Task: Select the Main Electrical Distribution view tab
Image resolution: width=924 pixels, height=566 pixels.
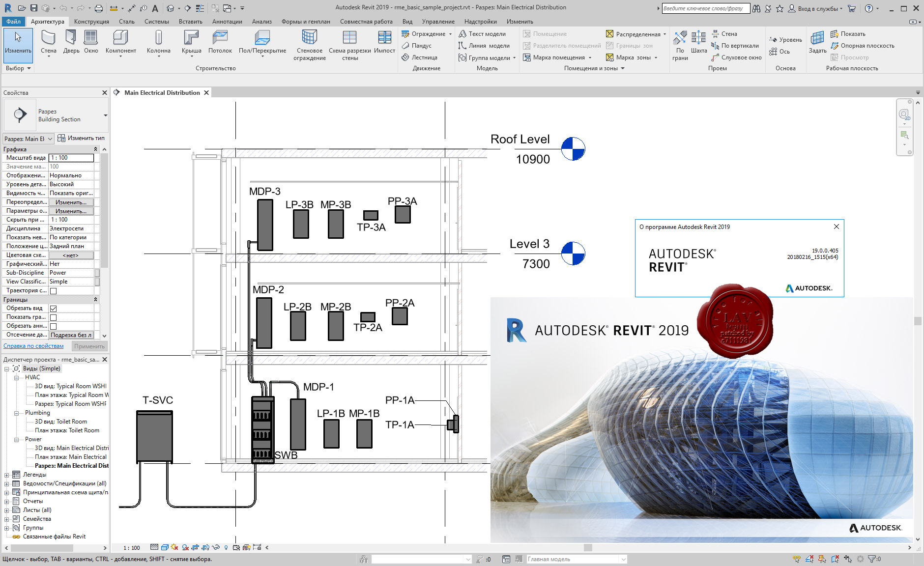Action: pyautogui.click(x=162, y=92)
